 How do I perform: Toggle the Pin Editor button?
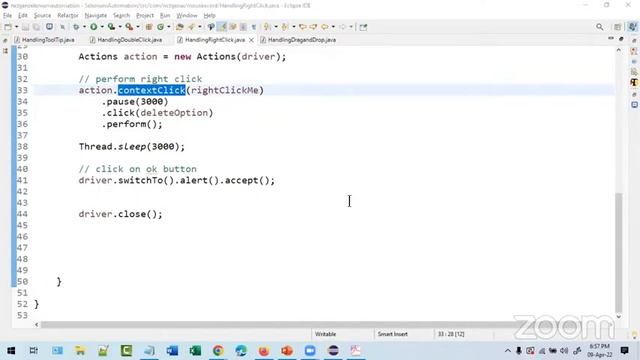click(363, 27)
